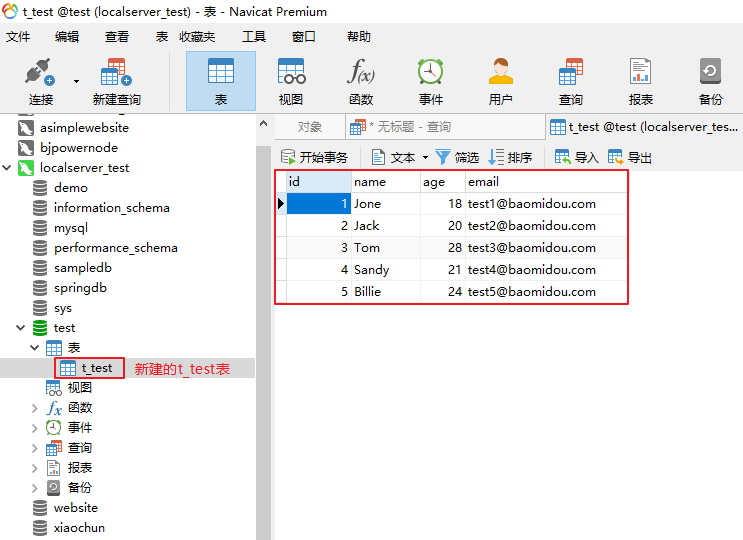
Task: Open the 收藏夹 menu
Action: (197, 36)
